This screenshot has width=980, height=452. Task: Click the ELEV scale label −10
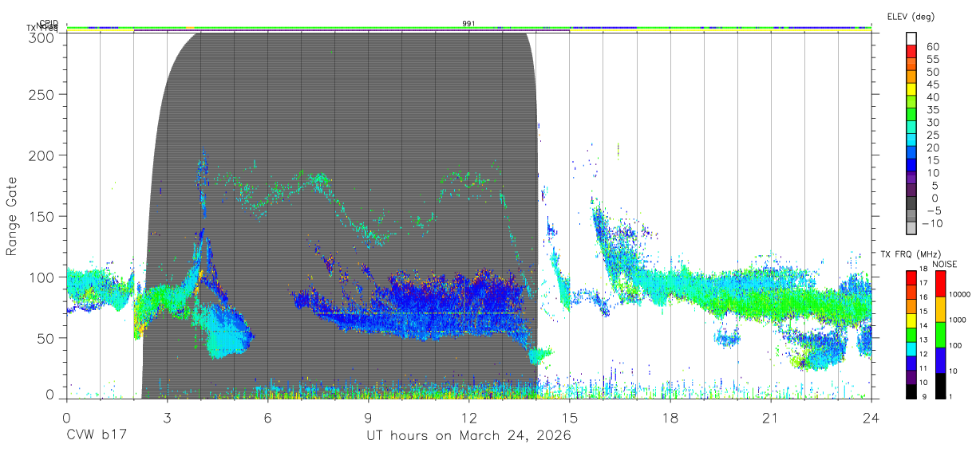point(931,223)
